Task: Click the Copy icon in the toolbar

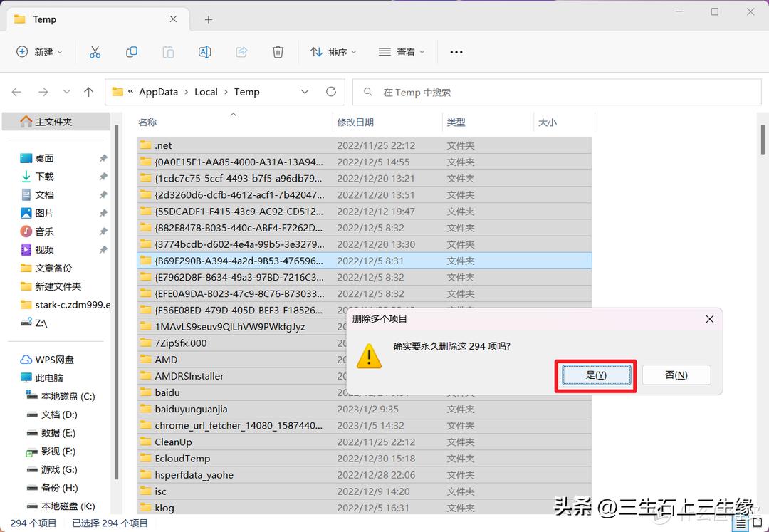Action: (131, 51)
